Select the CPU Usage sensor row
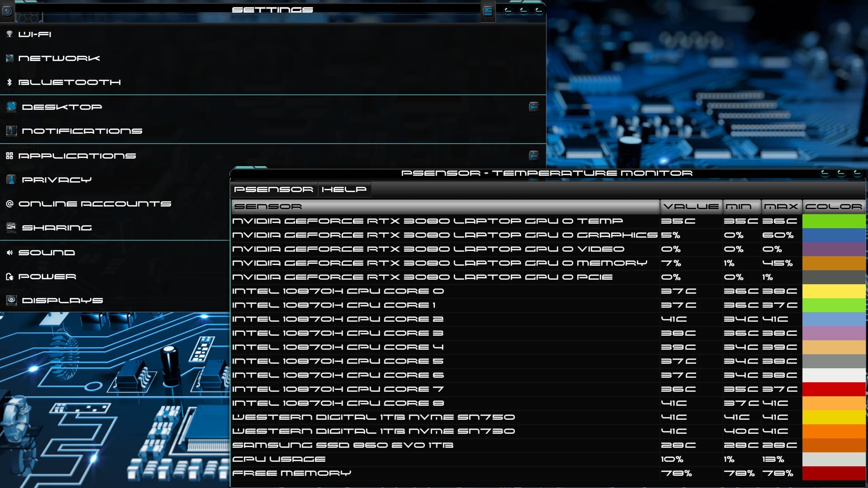 coord(548,459)
